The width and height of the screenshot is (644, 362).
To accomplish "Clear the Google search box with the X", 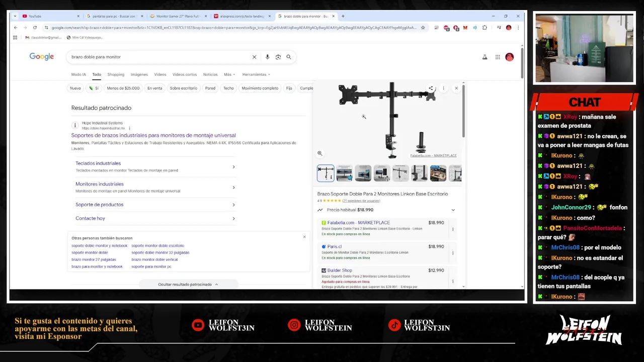I will [x=254, y=57].
